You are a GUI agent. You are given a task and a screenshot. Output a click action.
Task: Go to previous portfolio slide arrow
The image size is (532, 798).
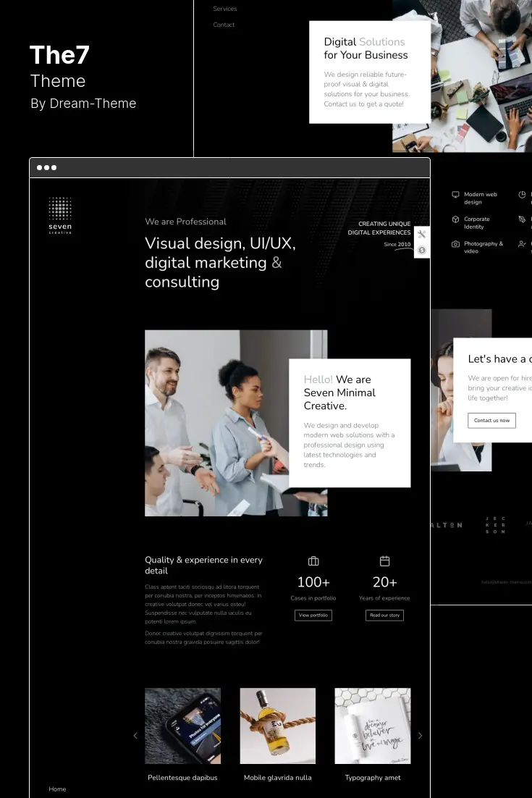pos(135,736)
